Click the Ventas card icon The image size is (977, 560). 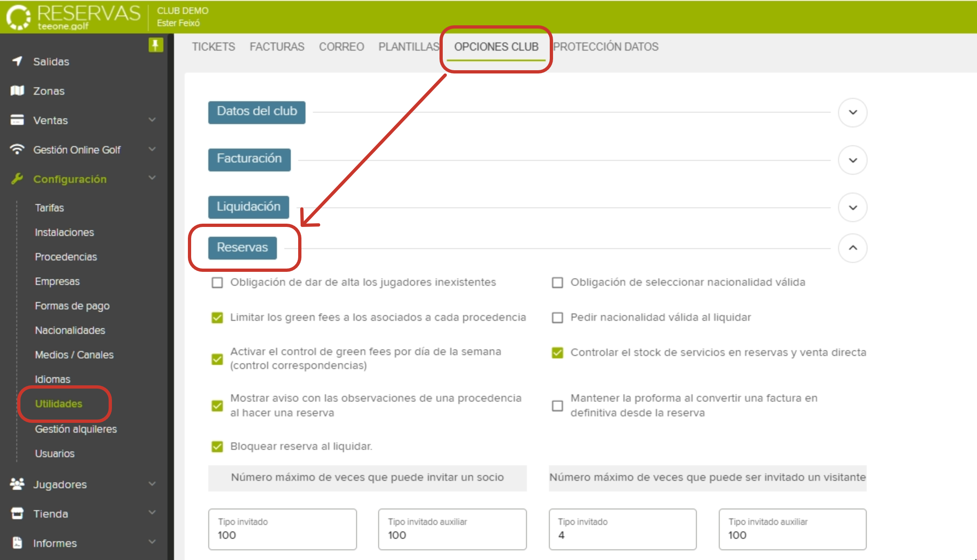tap(16, 120)
